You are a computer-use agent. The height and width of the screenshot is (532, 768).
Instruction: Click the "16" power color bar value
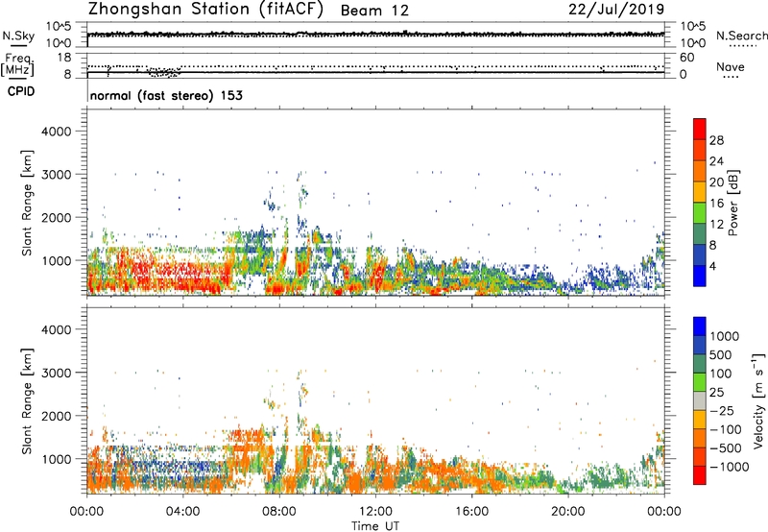[716, 204]
